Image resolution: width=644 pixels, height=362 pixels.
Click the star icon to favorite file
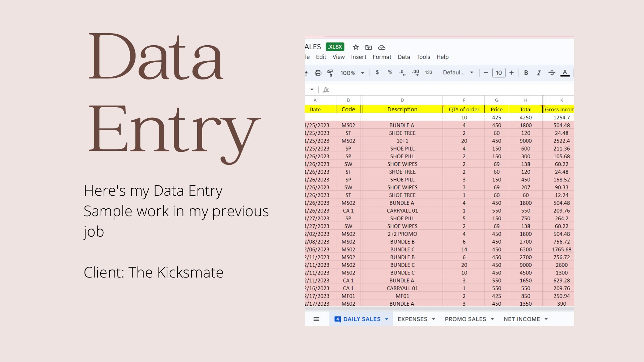pyautogui.click(x=356, y=47)
